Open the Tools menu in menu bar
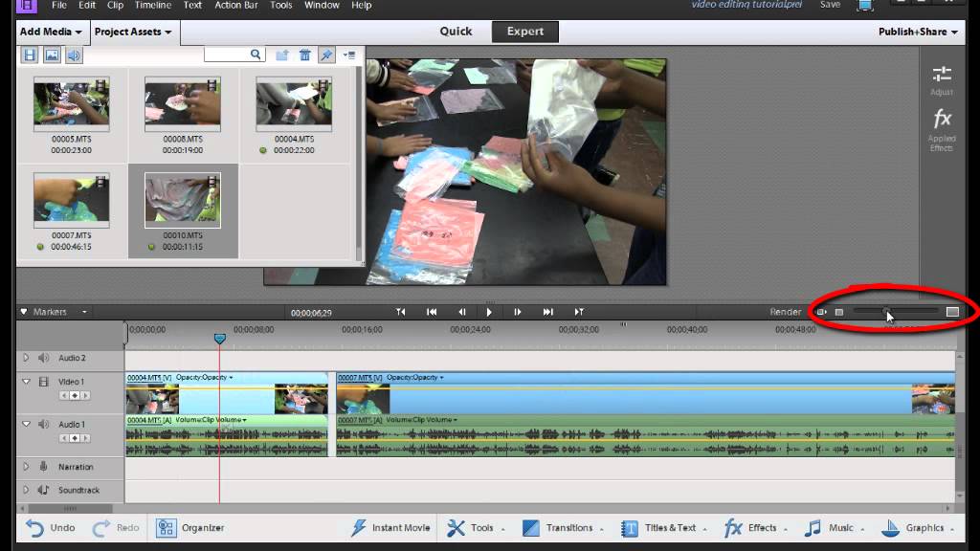980x551 pixels. point(281,5)
